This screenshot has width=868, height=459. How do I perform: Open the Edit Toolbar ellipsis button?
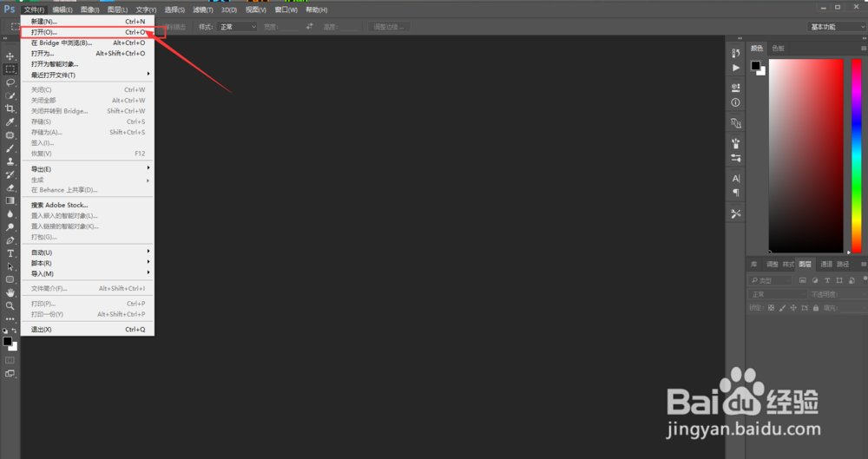point(10,319)
